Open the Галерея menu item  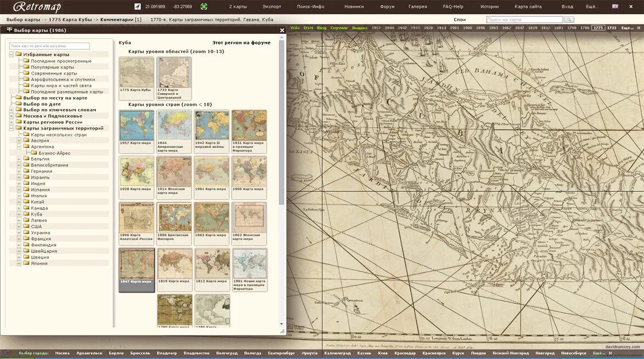point(418,7)
